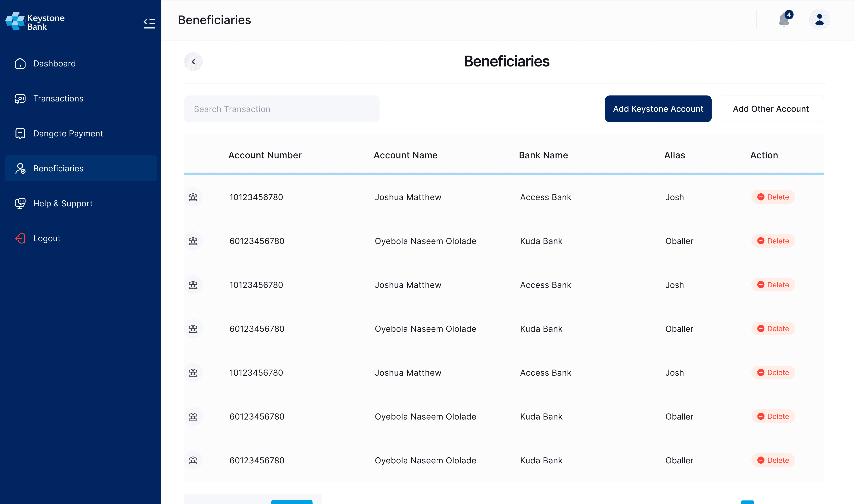Click Access Bank in the first row
The width and height of the screenshot is (854, 504).
click(x=546, y=197)
